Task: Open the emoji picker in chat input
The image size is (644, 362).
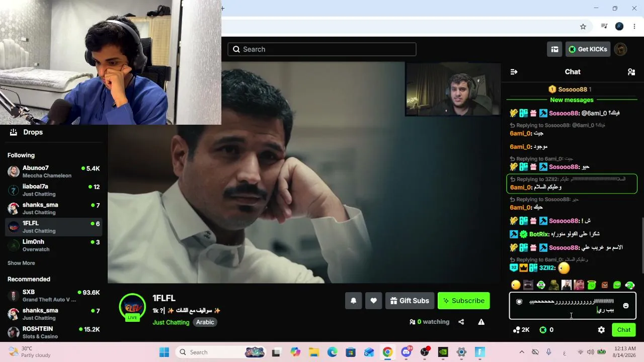Action: pyautogui.click(x=626, y=306)
